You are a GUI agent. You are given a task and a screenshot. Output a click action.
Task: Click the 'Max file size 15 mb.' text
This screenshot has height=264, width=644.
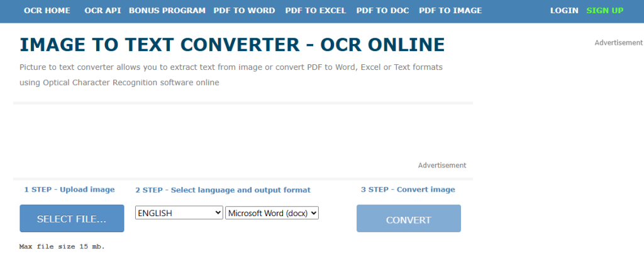(62, 247)
